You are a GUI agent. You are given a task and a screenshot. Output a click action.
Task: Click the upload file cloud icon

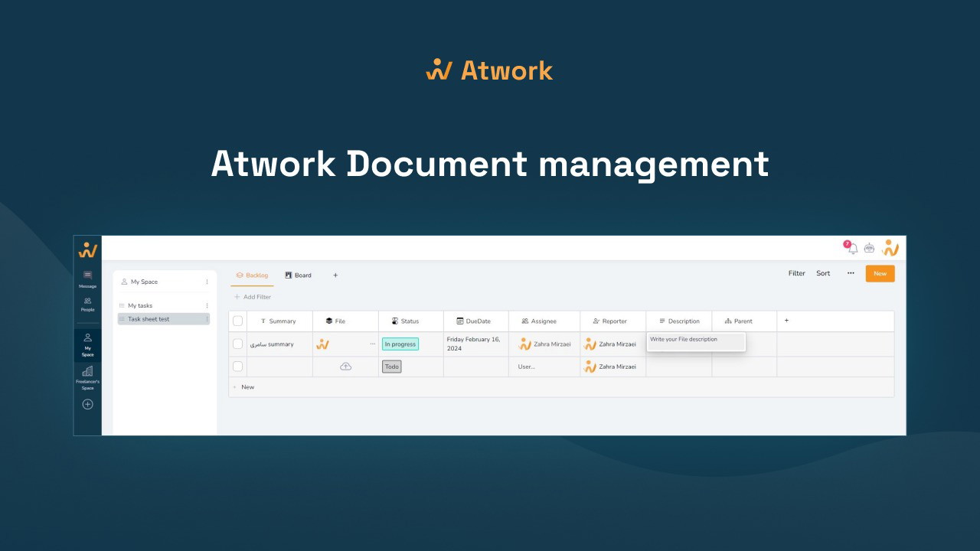point(345,367)
